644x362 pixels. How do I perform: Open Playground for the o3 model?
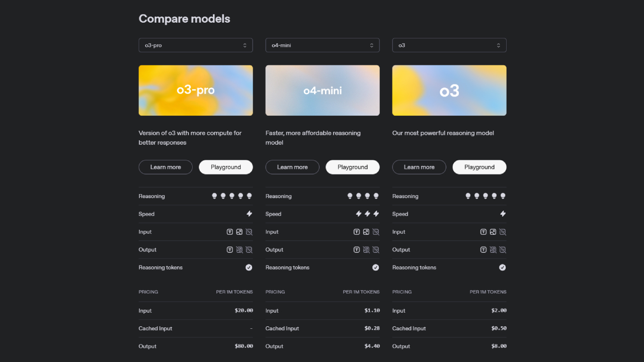479,167
